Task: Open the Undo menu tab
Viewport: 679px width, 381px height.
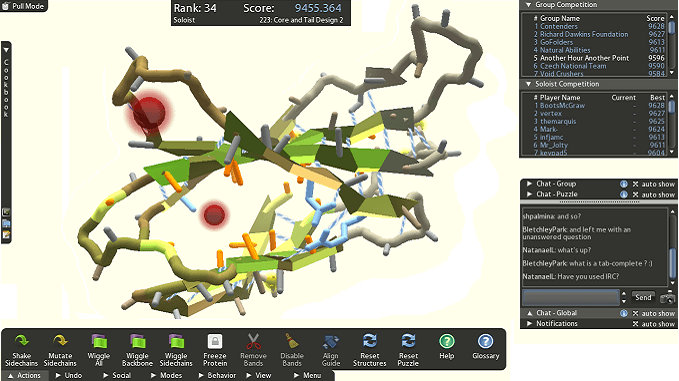Action: (69, 375)
